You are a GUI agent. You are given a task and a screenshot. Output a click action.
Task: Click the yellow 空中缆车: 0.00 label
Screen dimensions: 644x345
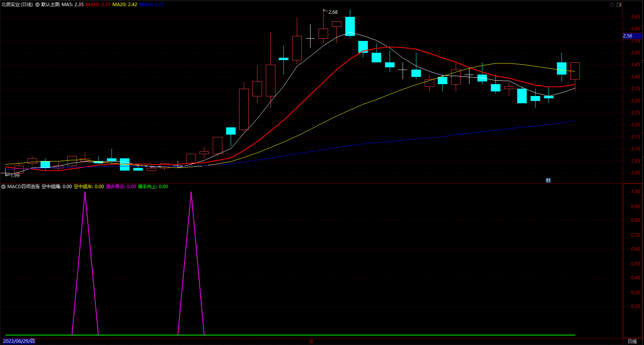click(x=89, y=187)
